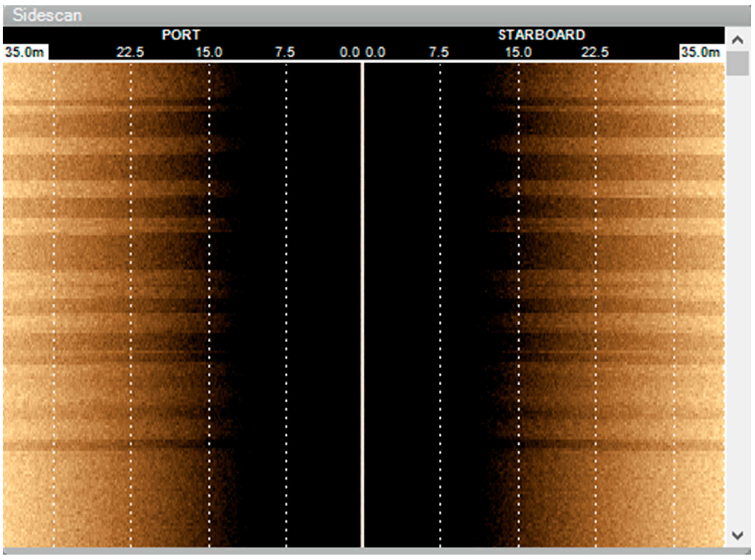755x560 pixels.
Task: Click the vertical scrollbar thumb
Action: pos(738,63)
